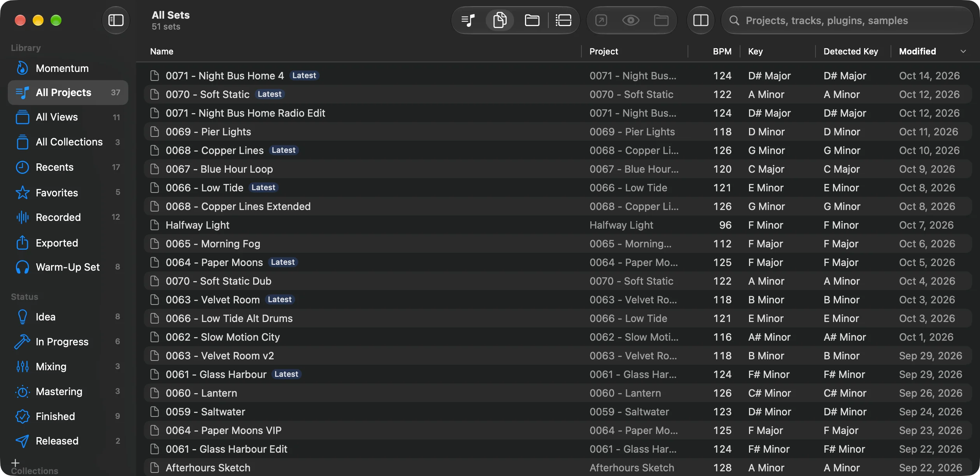
Task: Sort by the Name column header
Action: tap(162, 51)
